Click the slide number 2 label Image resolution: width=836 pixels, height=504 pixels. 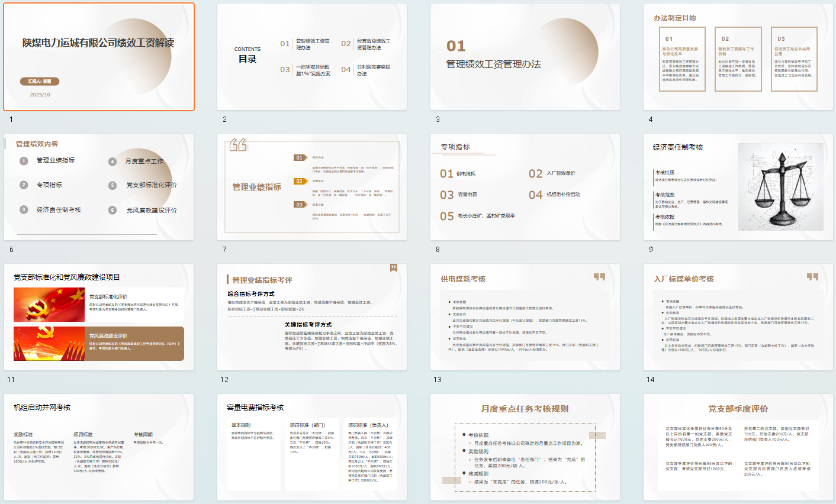[x=224, y=119]
